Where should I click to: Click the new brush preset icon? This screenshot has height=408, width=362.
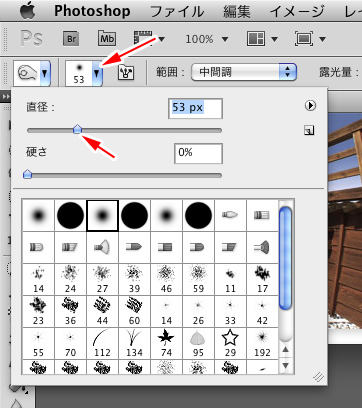pos(309,131)
